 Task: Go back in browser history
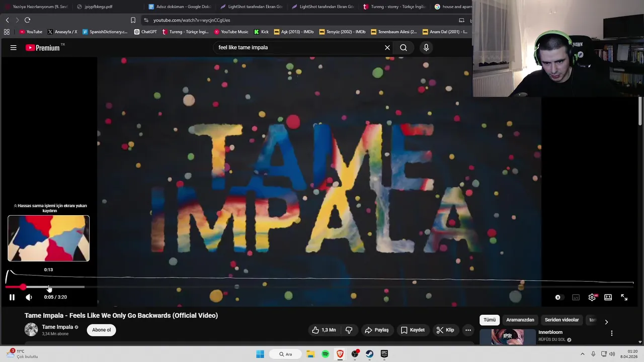click(x=8, y=20)
